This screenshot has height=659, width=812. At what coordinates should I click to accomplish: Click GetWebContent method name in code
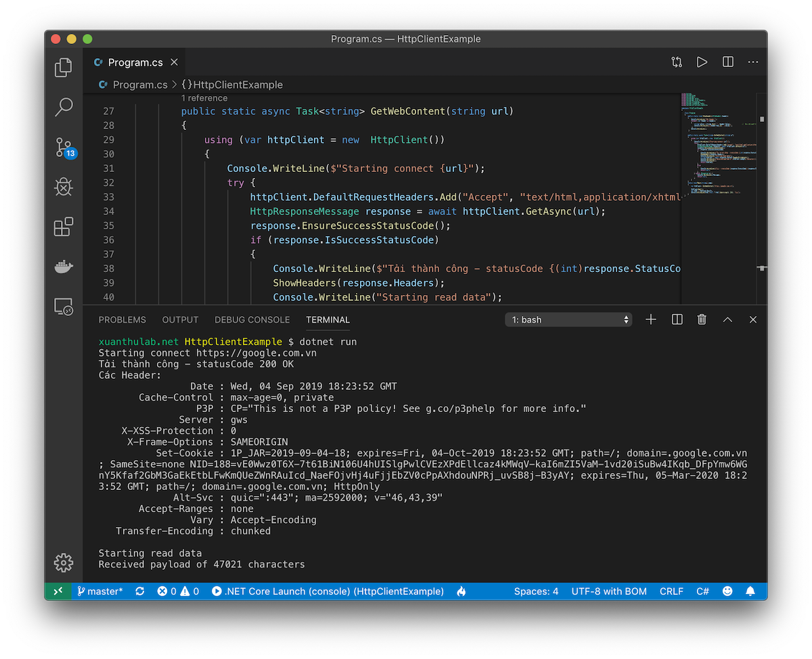(408, 111)
